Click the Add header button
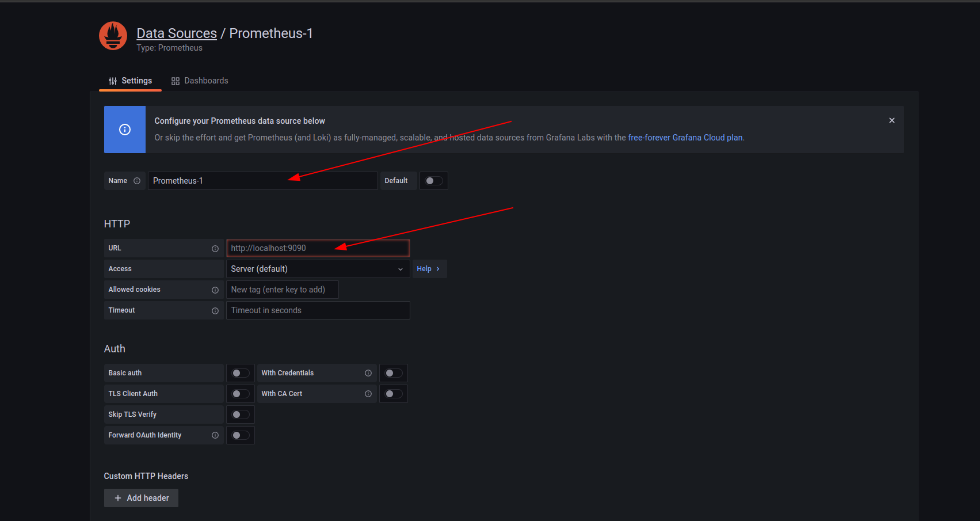Screen dimensions: 980x521 [141, 498]
